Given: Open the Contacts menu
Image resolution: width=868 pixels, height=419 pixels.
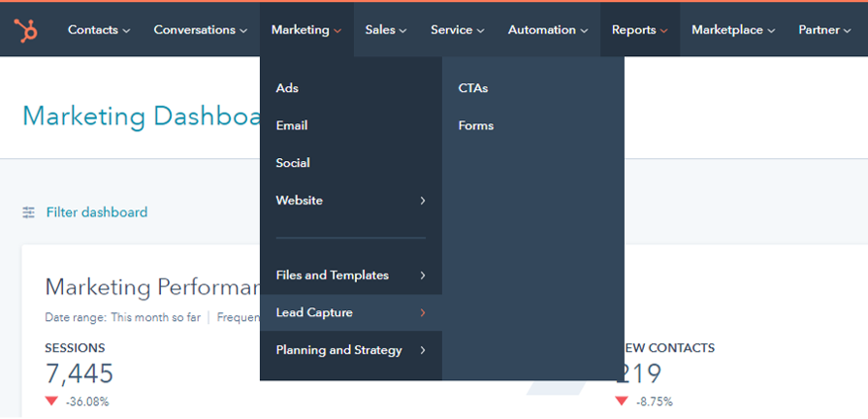Looking at the screenshot, I should click(x=99, y=30).
